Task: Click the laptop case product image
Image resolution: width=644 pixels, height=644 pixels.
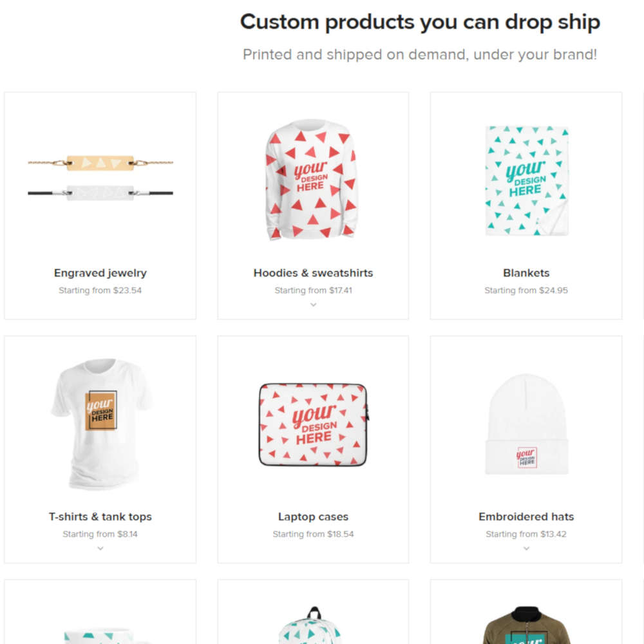Action: (313, 424)
